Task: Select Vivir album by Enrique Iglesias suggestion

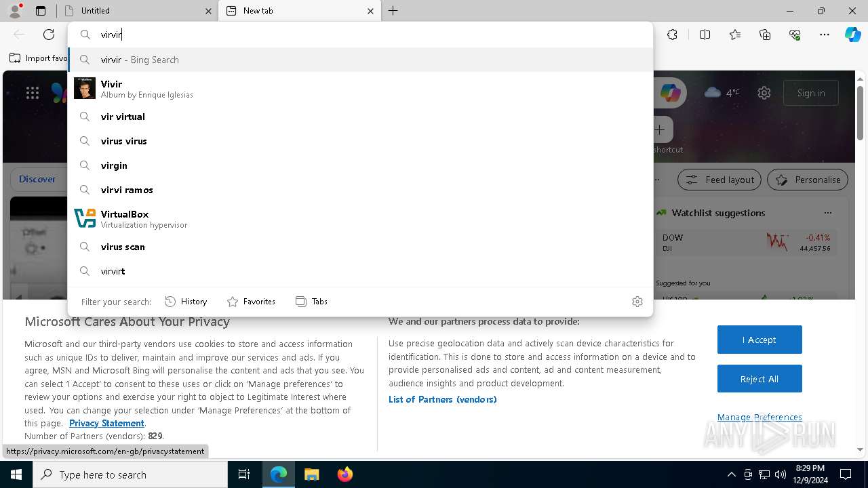Action: click(360, 88)
